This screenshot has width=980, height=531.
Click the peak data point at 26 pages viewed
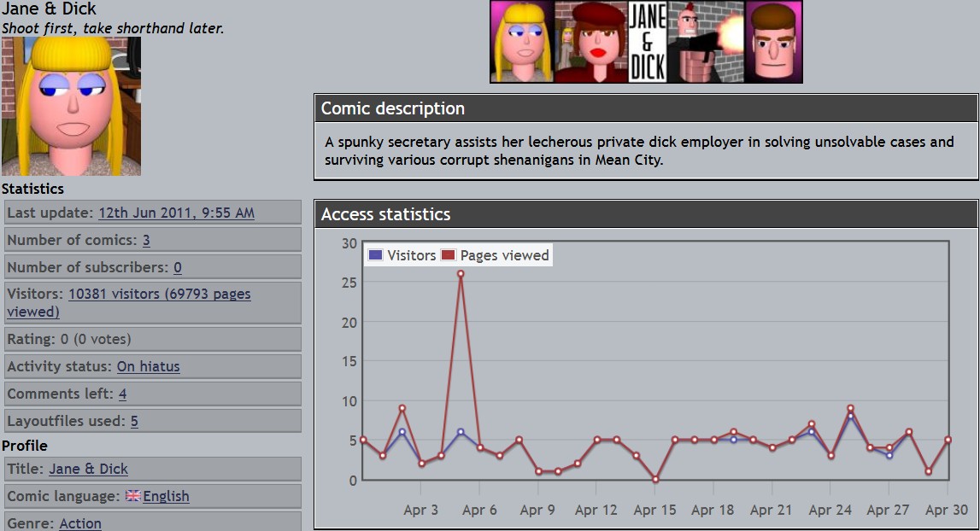(461, 274)
